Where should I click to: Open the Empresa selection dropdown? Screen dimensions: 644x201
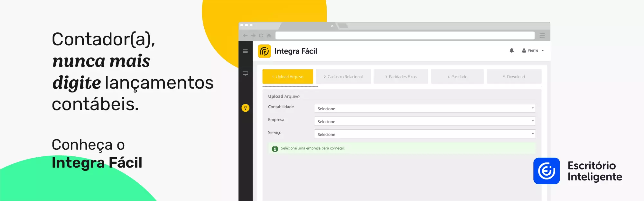click(x=425, y=121)
